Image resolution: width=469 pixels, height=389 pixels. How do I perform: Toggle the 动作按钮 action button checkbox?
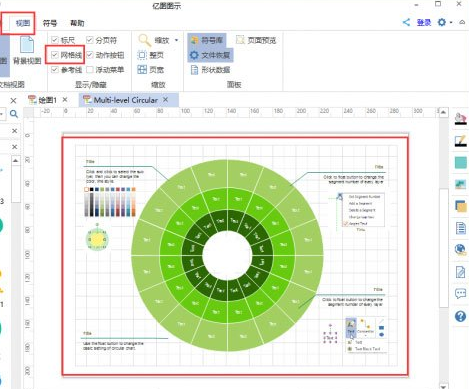pos(90,55)
